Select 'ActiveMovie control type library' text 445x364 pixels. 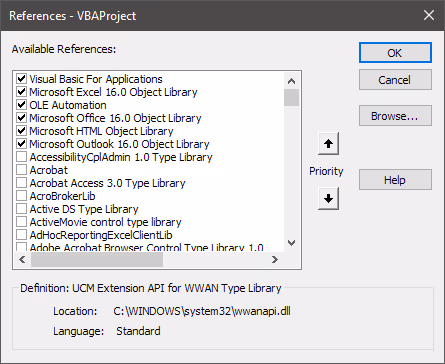[106, 222]
